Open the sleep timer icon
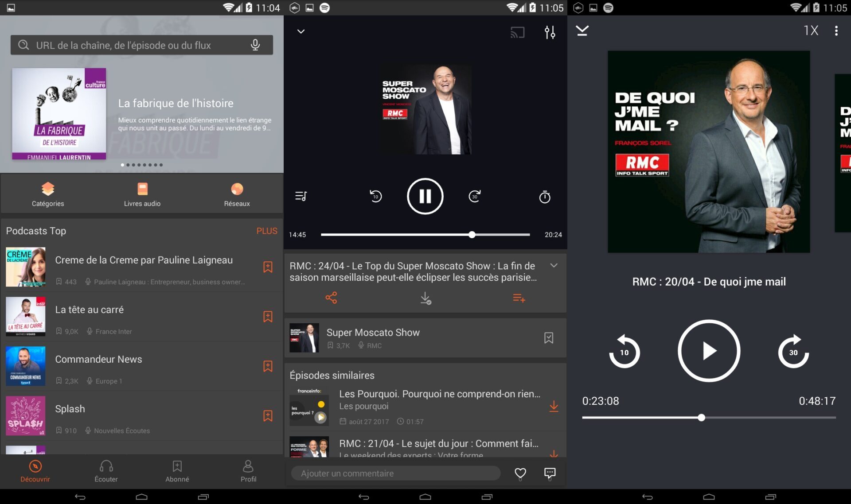 (x=545, y=197)
